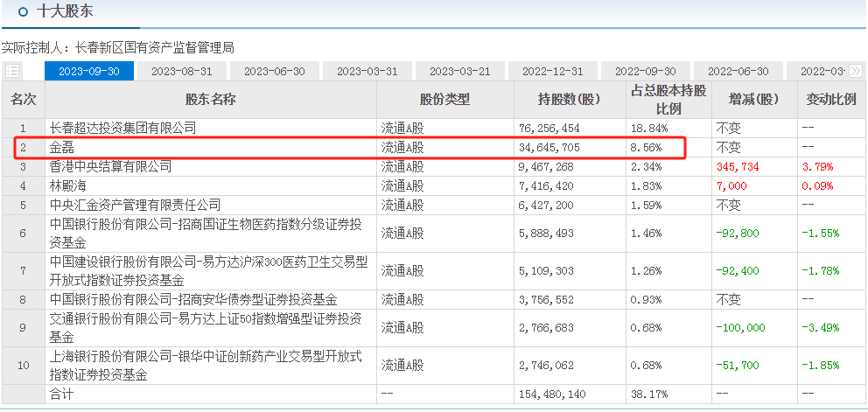Open the date list icon
Screen dimensions: 868x412
coord(12,71)
